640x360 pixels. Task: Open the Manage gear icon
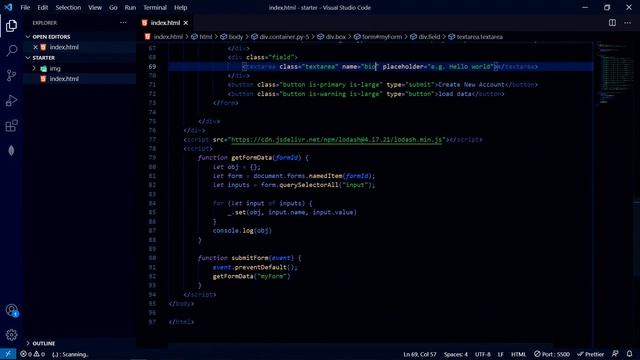(x=11, y=335)
